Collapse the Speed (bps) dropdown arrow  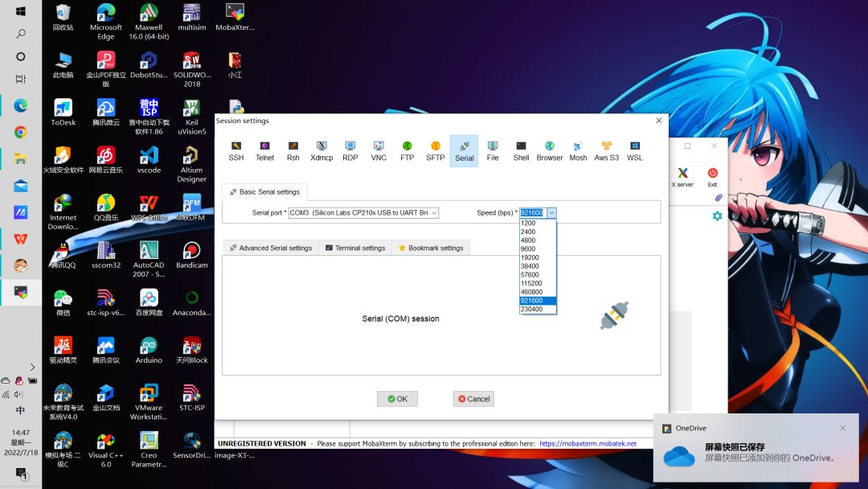click(x=551, y=212)
